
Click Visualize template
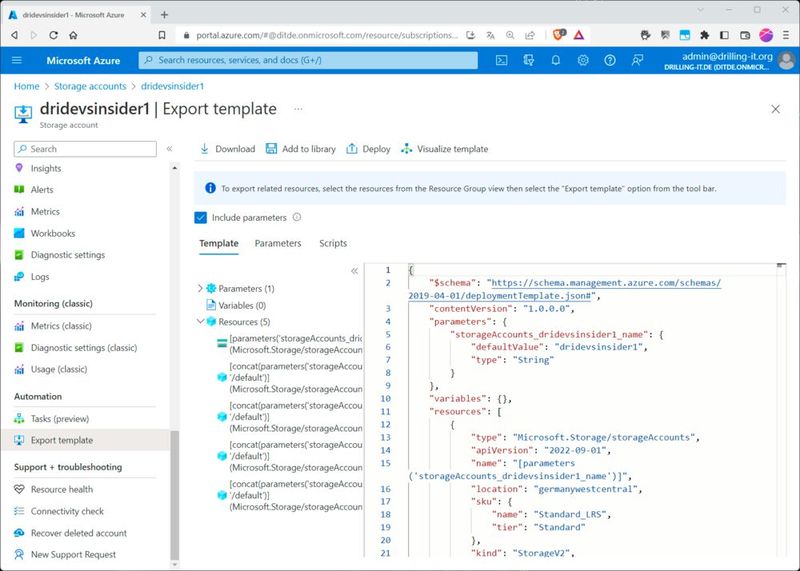[444, 149]
